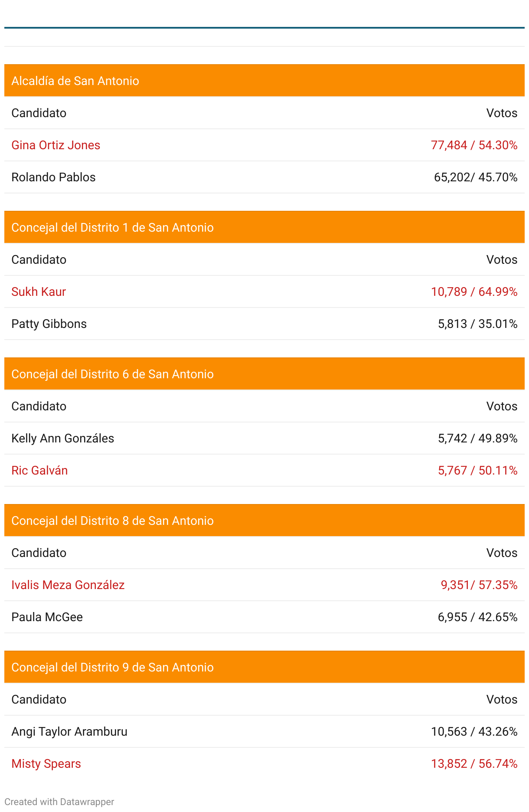Click Sukh Kaur candidate name
529x812 pixels.
coord(39,291)
